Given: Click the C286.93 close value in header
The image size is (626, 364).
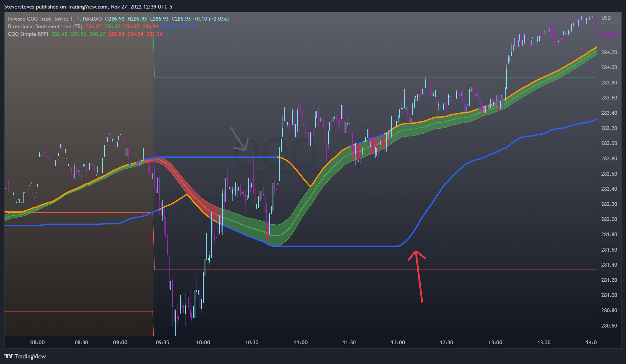Looking at the screenshot, I should pos(181,19).
